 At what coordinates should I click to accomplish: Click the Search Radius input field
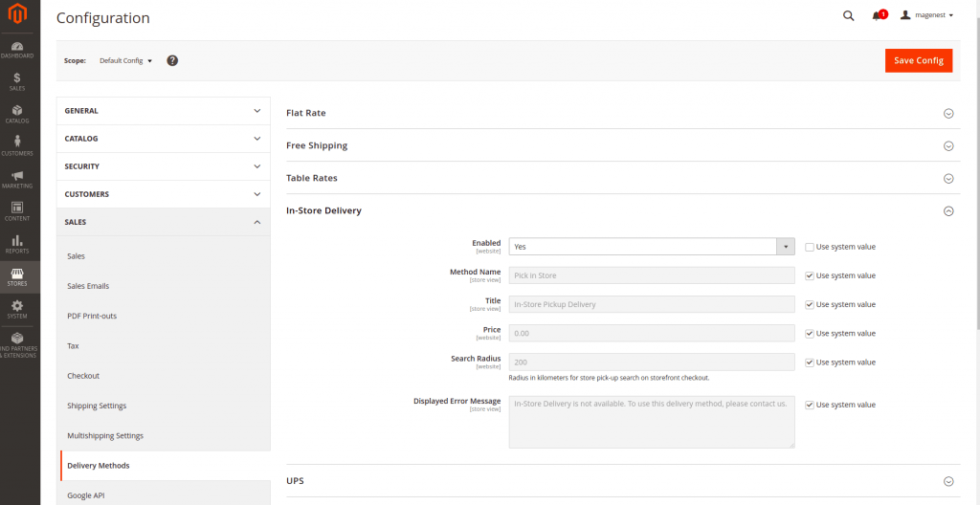click(652, 362)
